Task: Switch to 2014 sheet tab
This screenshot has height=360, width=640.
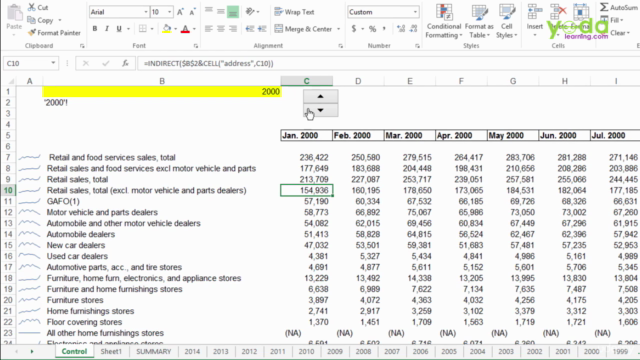Action: click(192, 351)
